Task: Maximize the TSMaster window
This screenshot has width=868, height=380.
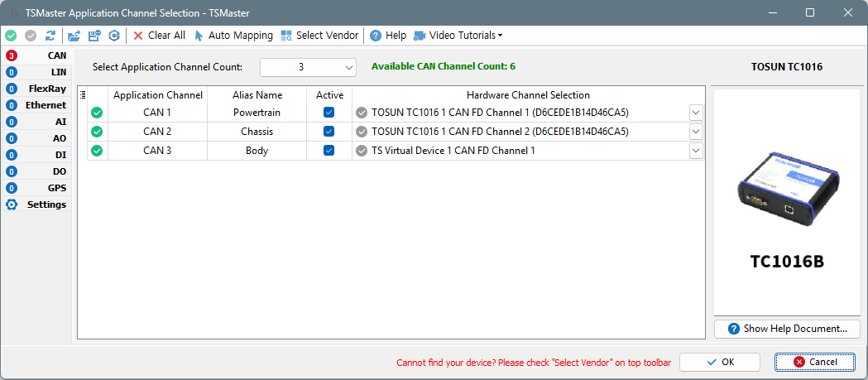Action: 810,12
